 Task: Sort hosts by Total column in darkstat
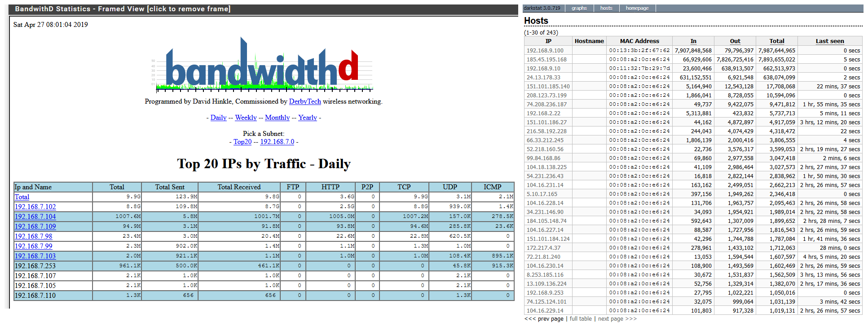click(777, 41)
